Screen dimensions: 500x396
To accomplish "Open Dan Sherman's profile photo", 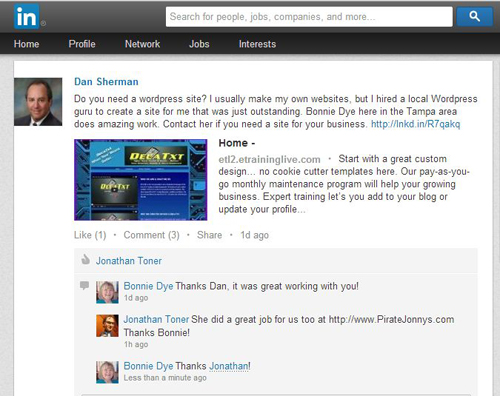I will (x=38, y=102).
